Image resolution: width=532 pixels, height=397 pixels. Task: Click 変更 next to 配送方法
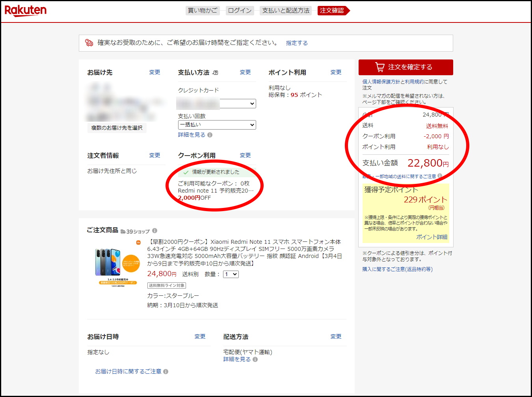pos(336,336)
